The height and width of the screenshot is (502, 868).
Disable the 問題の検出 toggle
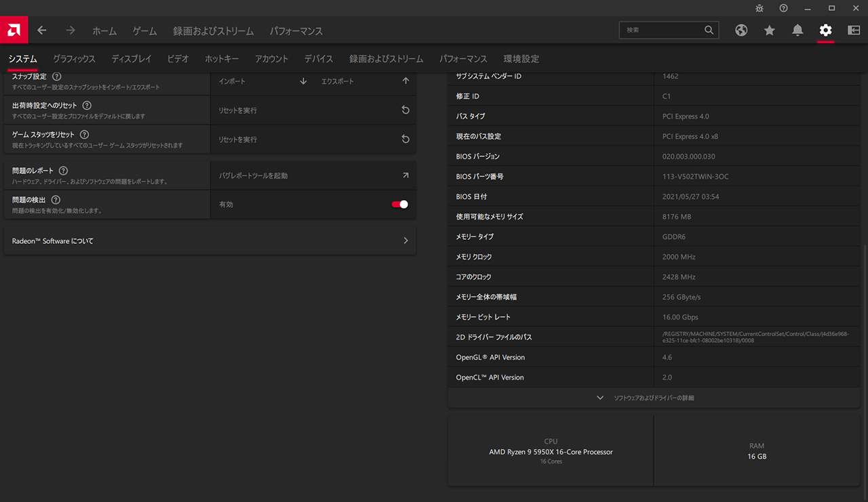400,205
